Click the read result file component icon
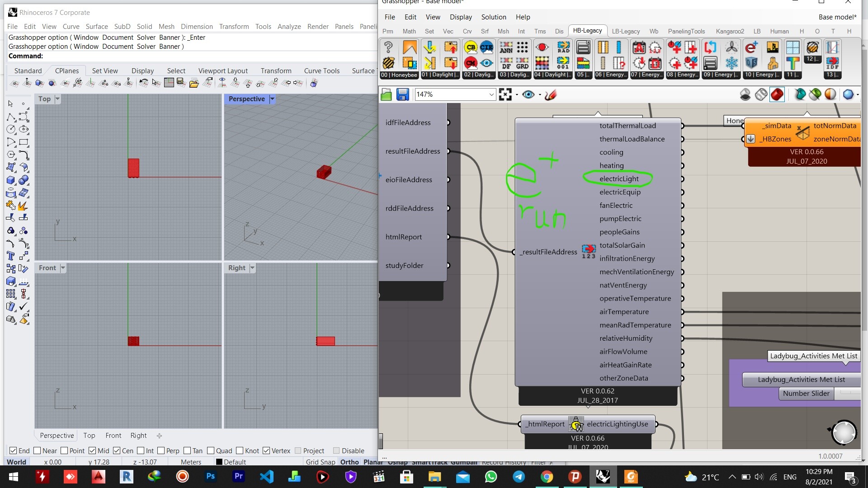The width and height of the screenshot is (868, 488). point(589,252)
